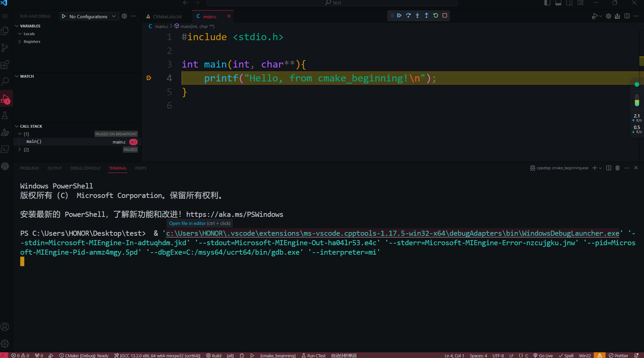Open Search view in activity bar

tap(5, 81)
